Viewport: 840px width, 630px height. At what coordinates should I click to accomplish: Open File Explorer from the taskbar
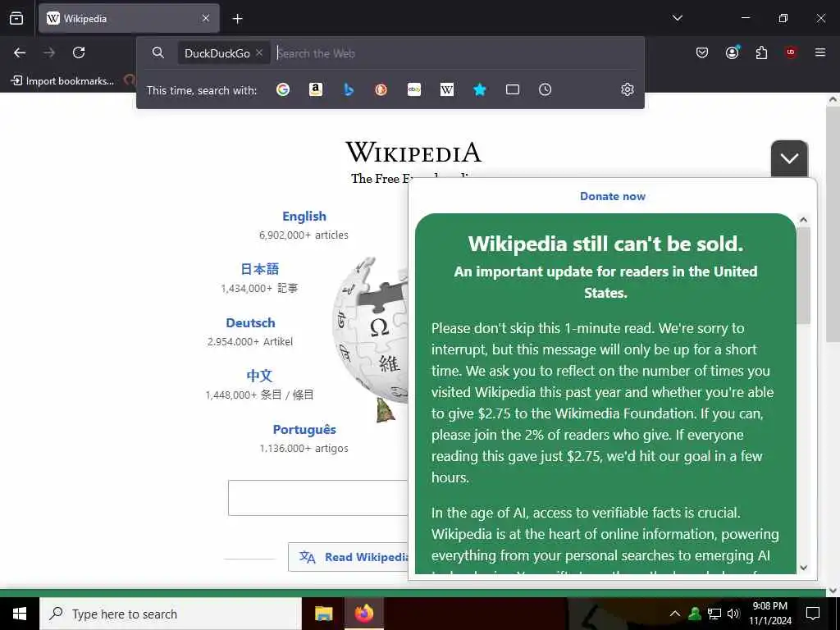point(323,614)
